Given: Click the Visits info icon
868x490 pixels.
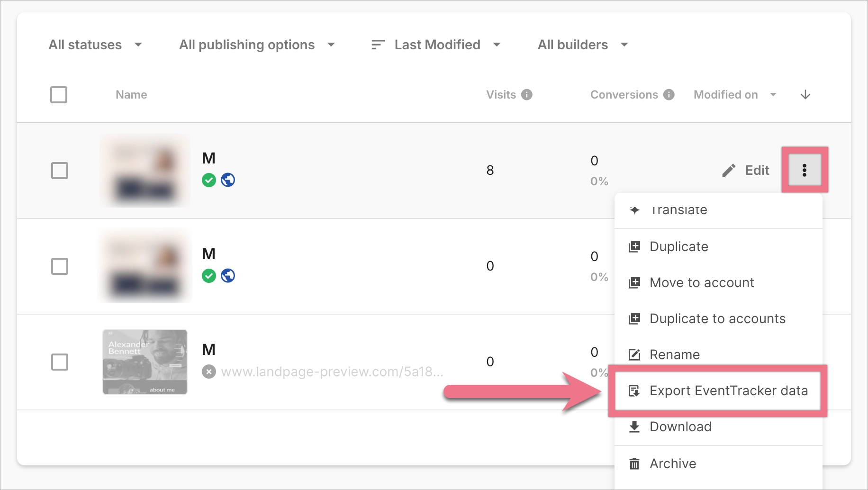Looking at the screenshot, I should click(x=527, y=95).
